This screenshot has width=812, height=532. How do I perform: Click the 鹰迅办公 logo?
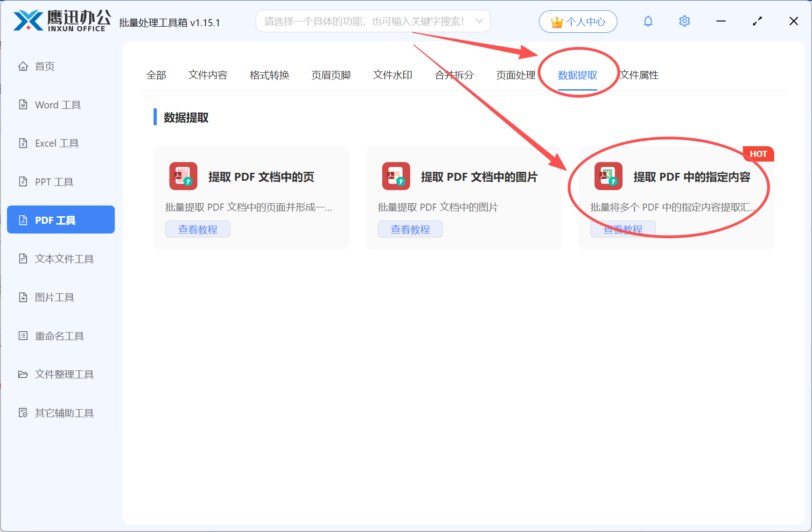point(62,21)
